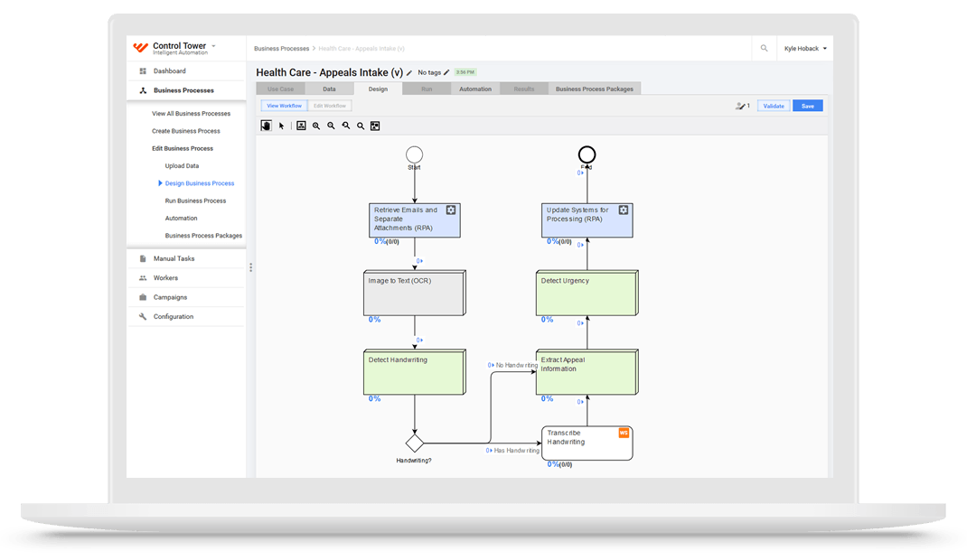967x560 pixels.
Task: Click the first magnifier zoom icon
Action: click(316, 126)
